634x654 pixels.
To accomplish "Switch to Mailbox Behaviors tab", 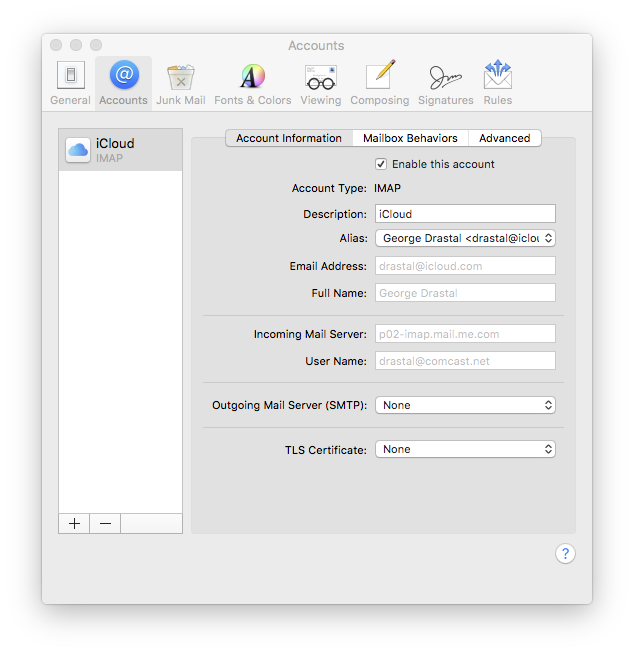I will coord(410,138).
